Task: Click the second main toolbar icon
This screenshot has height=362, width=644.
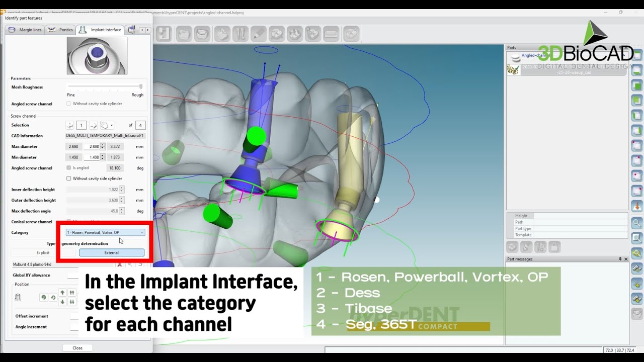Action: pyautogui.click(x=184, y=34)
